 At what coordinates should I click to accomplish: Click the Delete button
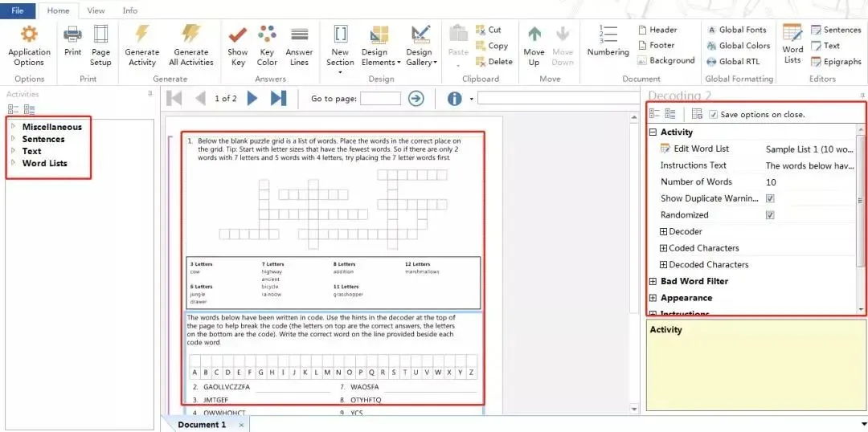click(493, 61)
